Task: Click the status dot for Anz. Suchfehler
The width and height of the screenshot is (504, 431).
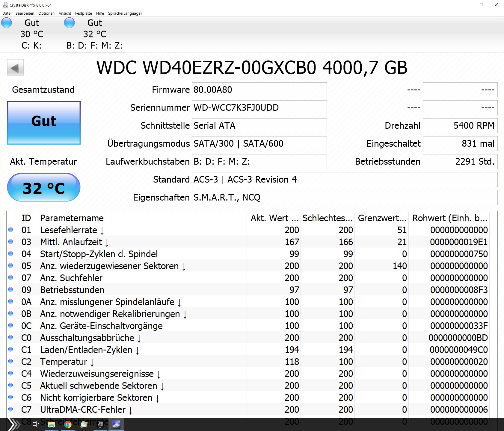Action: point(10,277)
